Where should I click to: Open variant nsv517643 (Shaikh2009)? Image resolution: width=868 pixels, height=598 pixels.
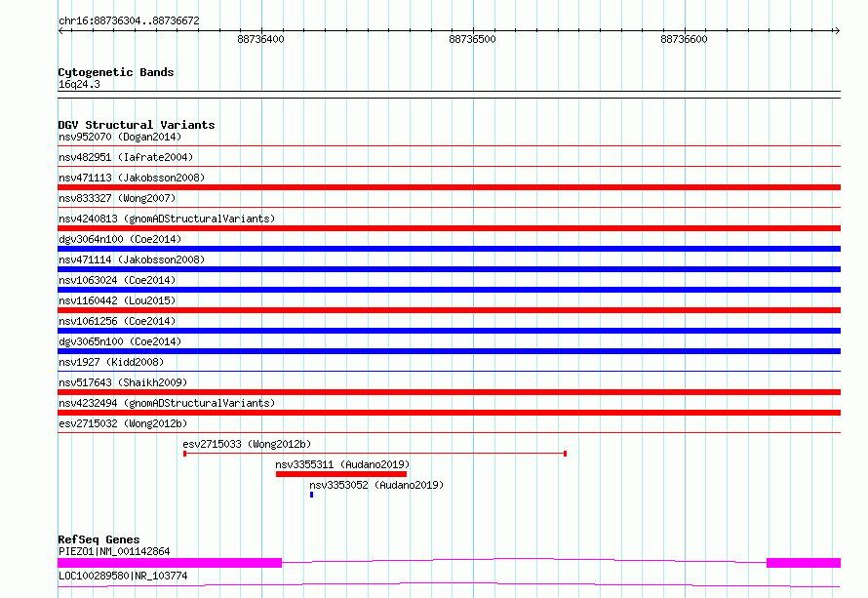point(123,382)
